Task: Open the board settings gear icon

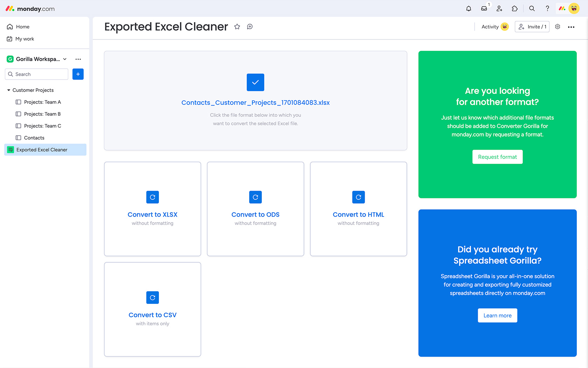Action: point(558,27)
